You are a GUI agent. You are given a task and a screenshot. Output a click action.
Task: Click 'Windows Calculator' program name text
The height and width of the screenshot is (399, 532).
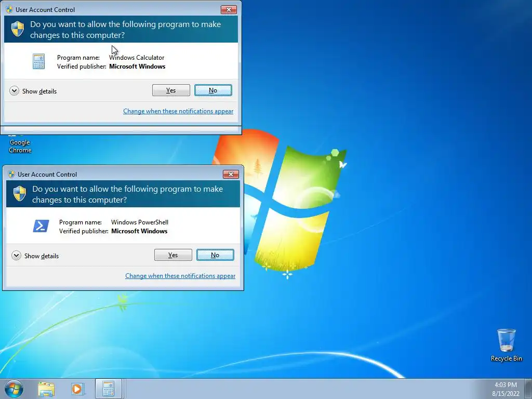pyautogui.click(x=137, y=58)
